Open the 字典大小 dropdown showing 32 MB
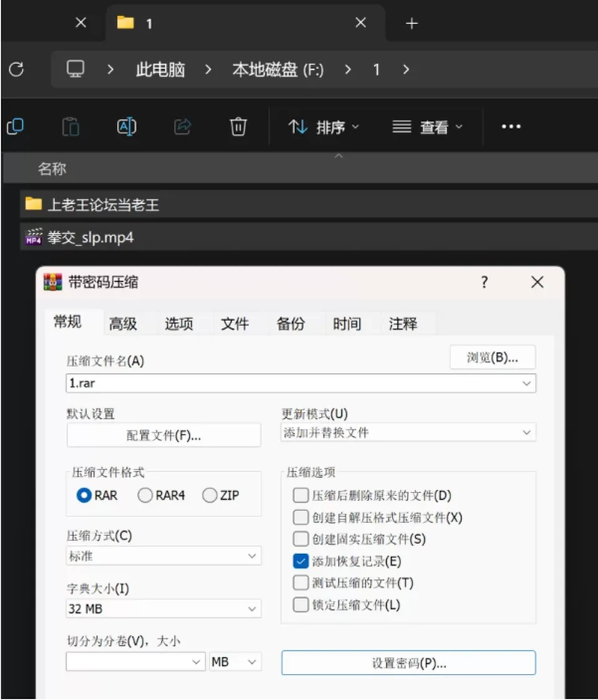The image size is (598, 700). point(163,609)
